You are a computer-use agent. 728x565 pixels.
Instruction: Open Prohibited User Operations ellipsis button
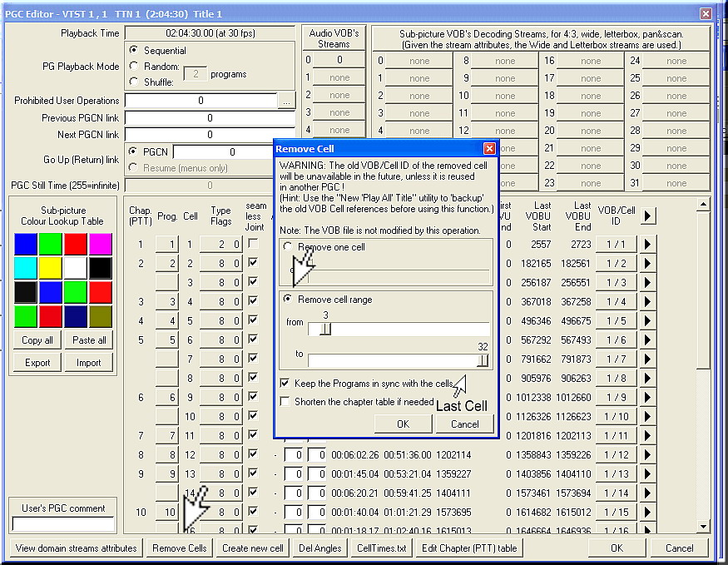286,101
